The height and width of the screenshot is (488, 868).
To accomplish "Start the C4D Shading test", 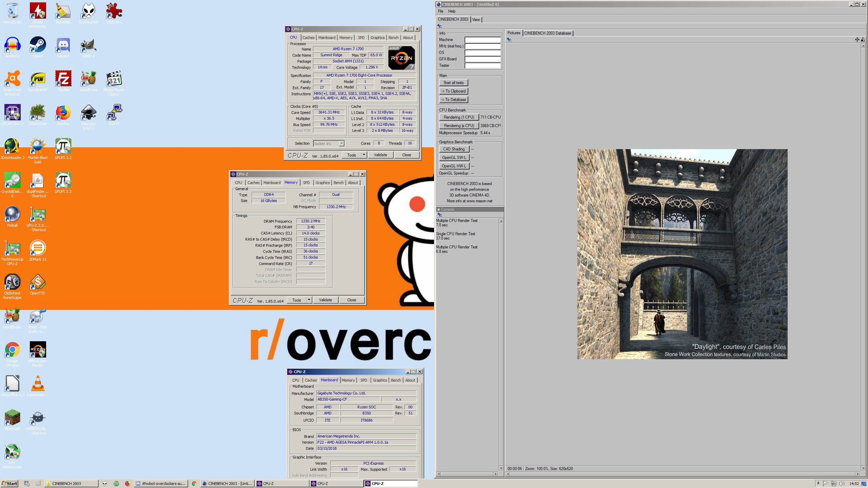I will 454,149.
